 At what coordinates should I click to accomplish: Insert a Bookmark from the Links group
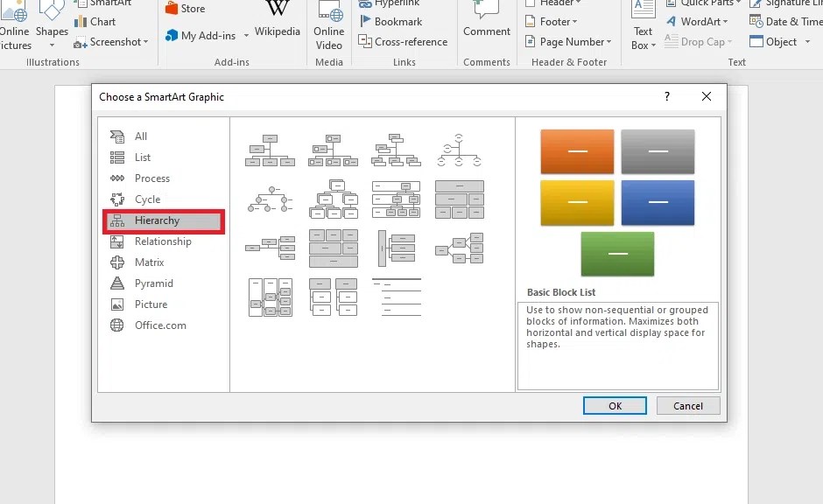pos(390,22)
